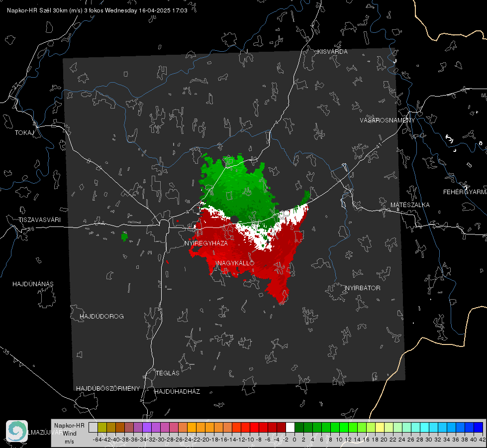Pick the dark green swatch right of 0

[299, 428]
